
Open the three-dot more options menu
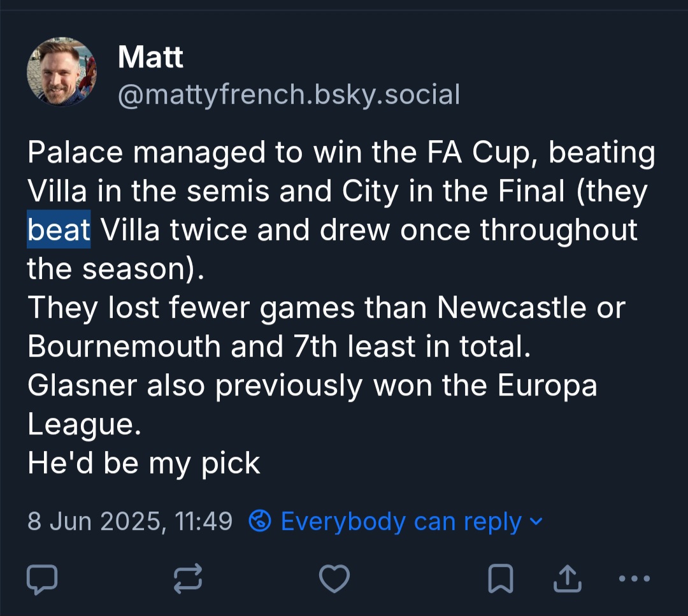click(634, 578)
